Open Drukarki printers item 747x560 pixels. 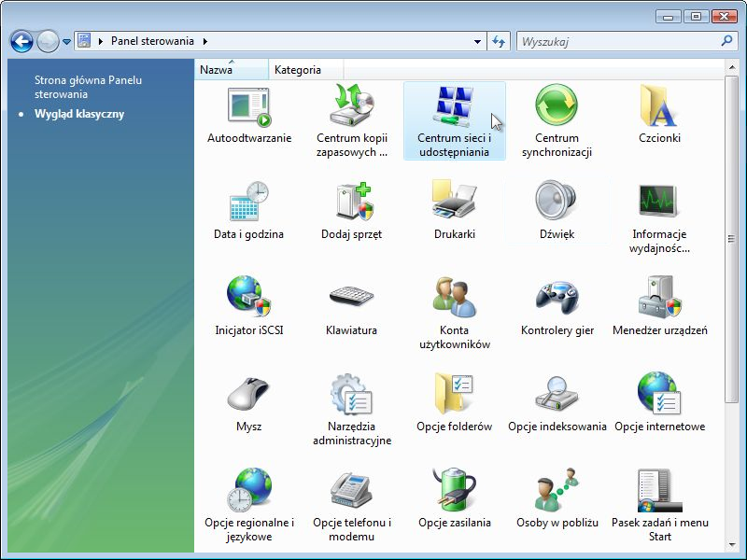tap(455, 211)
